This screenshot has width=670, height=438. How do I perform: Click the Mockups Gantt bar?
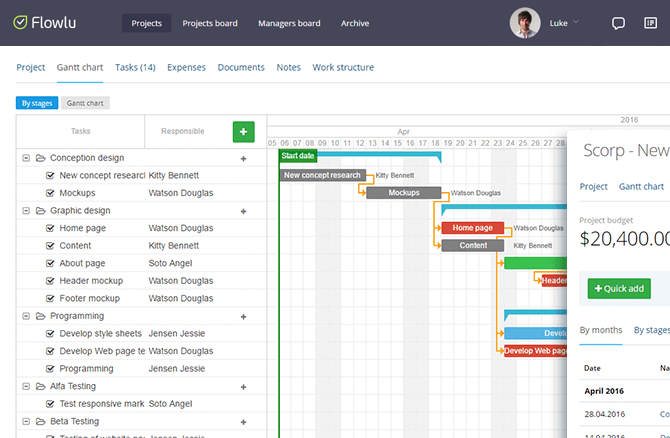tap(404, 193)
